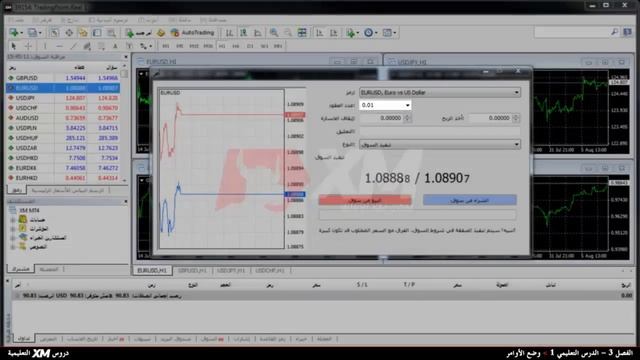The width and height of the screenshot is (640, 360).
Task: Open the indicators list icon
Action: pos(351,33)
